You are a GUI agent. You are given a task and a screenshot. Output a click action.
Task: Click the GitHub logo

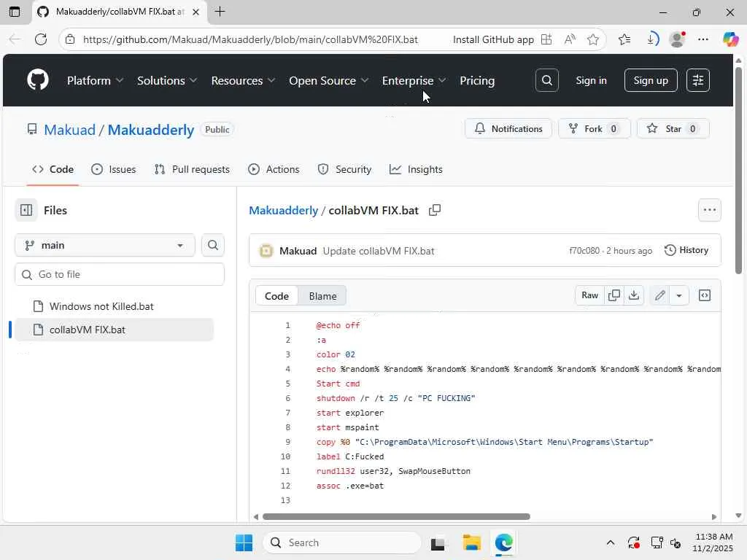[x=38, y=80]
